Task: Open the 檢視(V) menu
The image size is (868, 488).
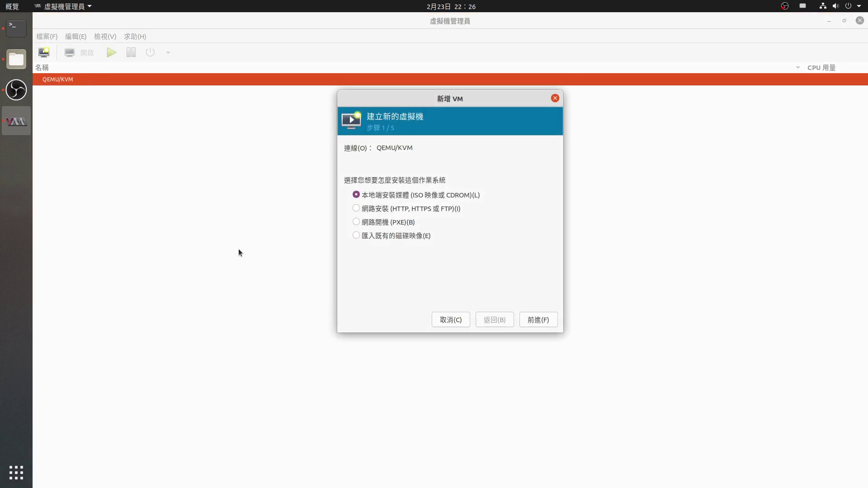Action: (105, 37)
